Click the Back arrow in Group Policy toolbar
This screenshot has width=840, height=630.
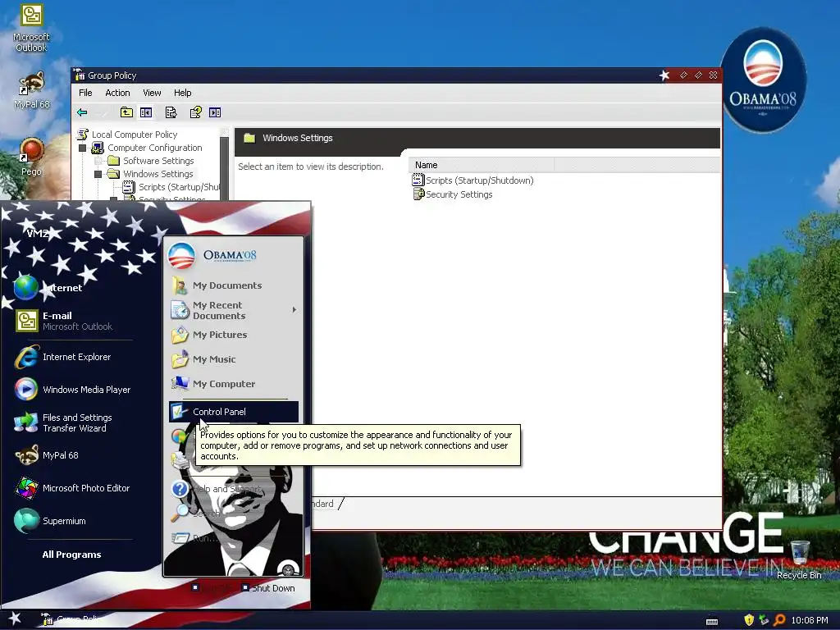(82, 112)
